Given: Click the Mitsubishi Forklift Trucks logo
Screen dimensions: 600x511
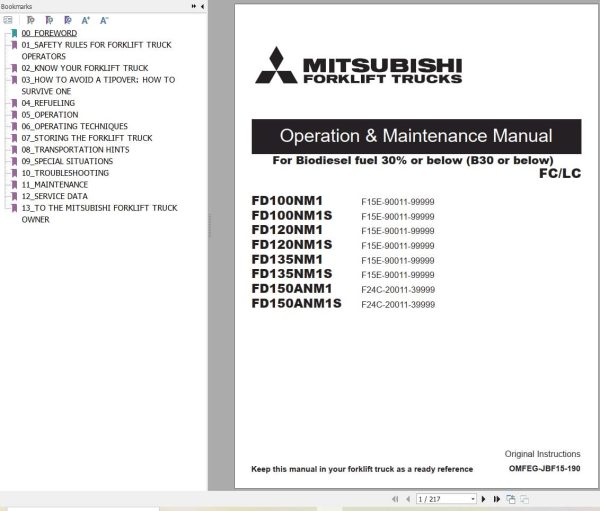Looking at the screenshot, I should [359, 66].
